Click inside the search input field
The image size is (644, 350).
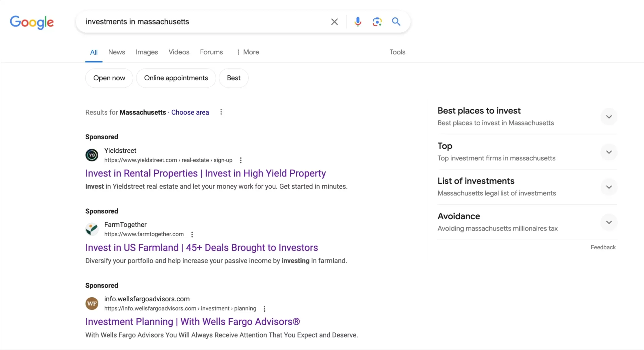[201, 21]
